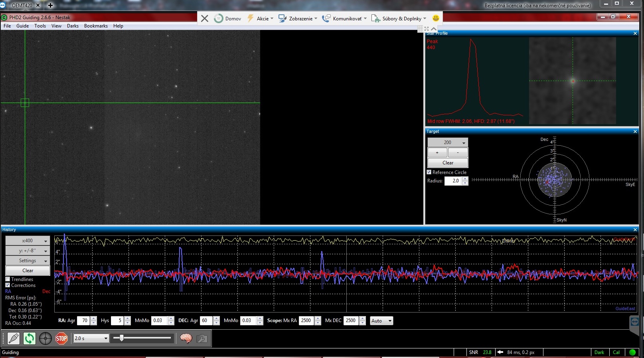Click the TeamViewer side panel icon
644x358 pixels.
click(634, 322)
